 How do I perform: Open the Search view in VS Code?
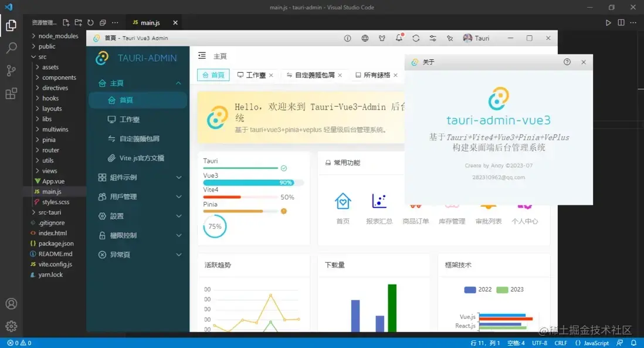pos(11,48)
